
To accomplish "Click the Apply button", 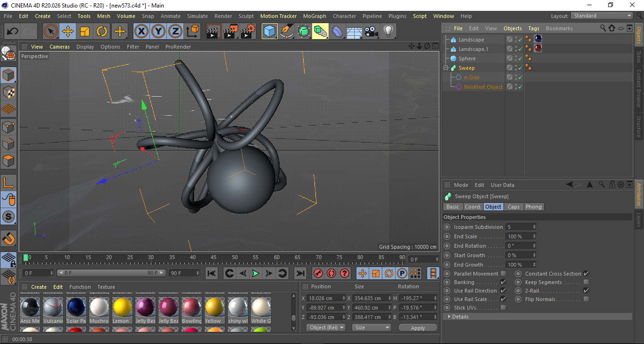I will click(x=418, y=327).
